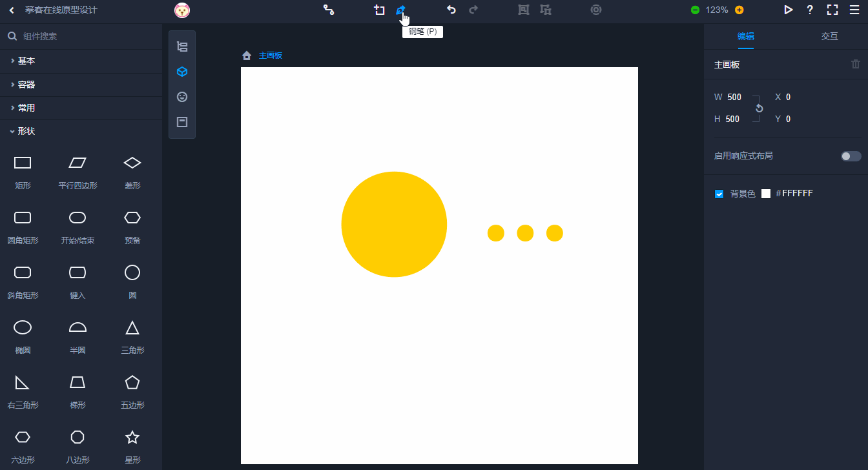Switch to the 交互 interaction tab
Viewport: 868px width, 470px height.
(x=829, y=36)
